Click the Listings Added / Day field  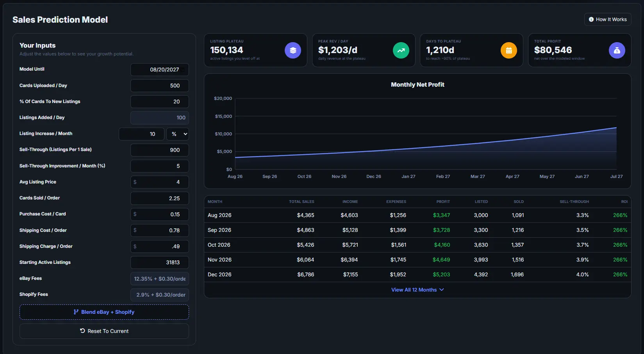(160, 117)
